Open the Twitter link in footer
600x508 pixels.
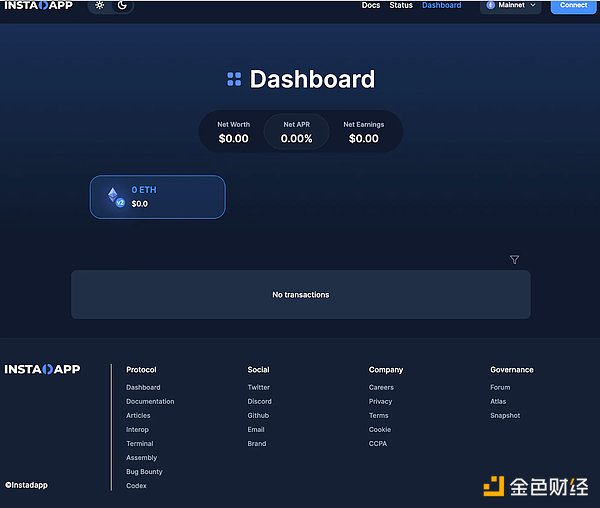pyautogui.click(x=259, y=387)
